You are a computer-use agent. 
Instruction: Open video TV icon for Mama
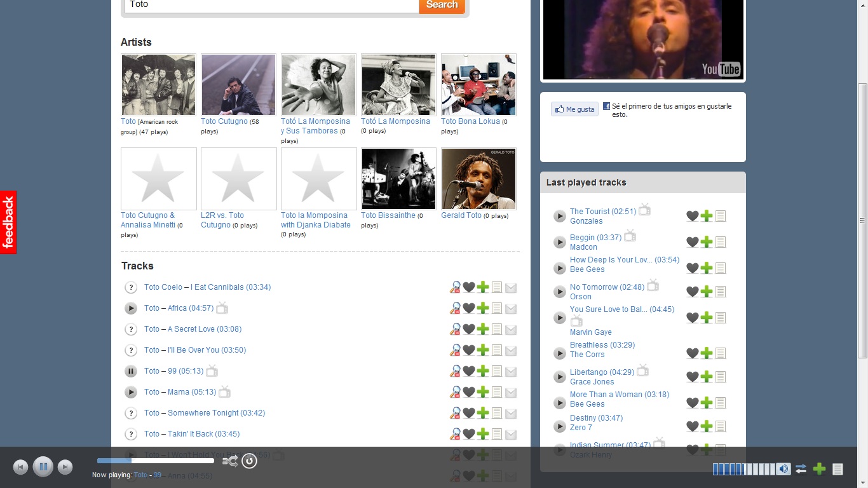click(224, 391)
